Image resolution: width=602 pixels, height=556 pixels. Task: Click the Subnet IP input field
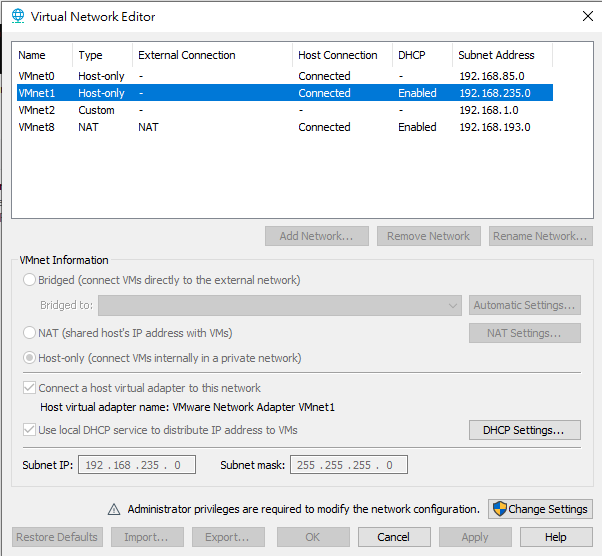(x=138, y=465)
